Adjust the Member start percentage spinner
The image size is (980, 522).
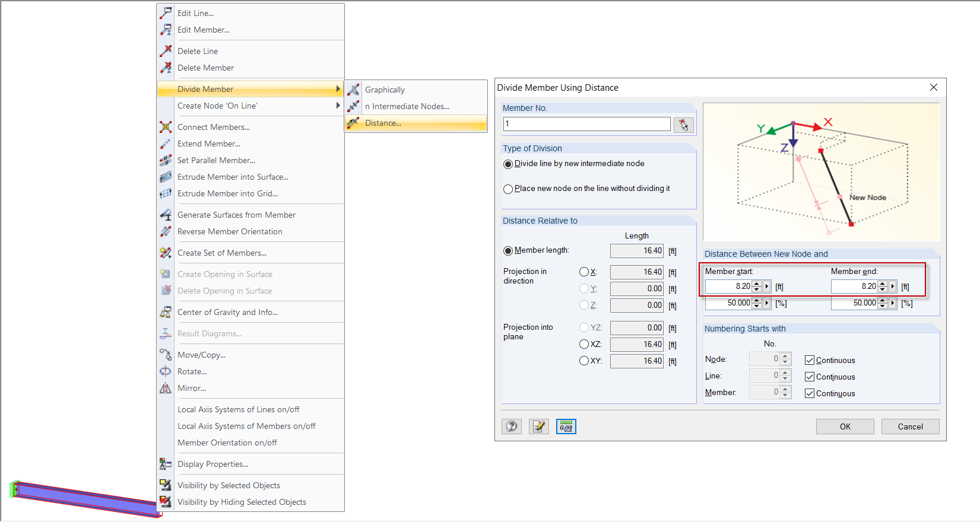point(756,303)
